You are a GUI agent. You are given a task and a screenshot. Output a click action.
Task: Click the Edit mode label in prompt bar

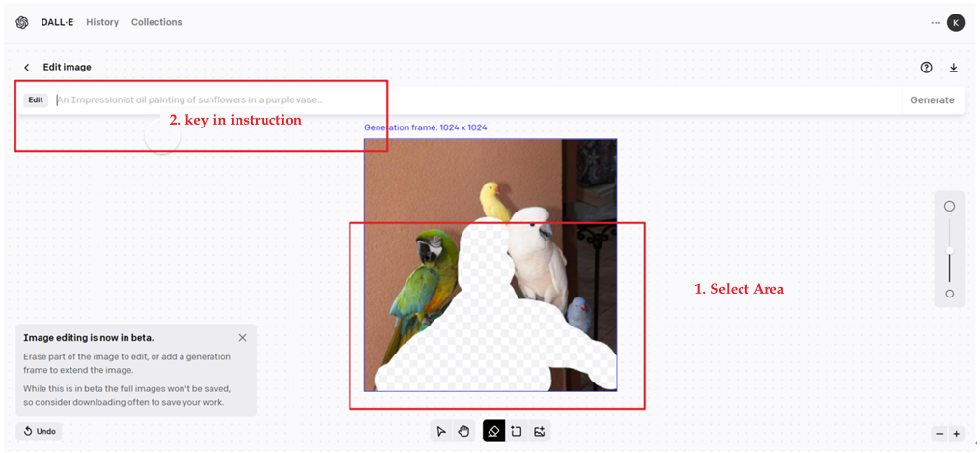pyautogui.click(x=36, y=100)
